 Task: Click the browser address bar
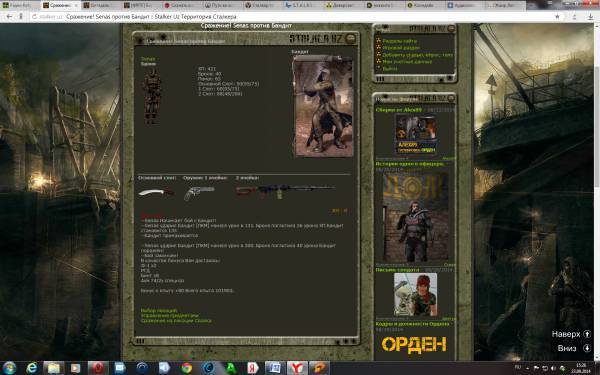(291, 16)
